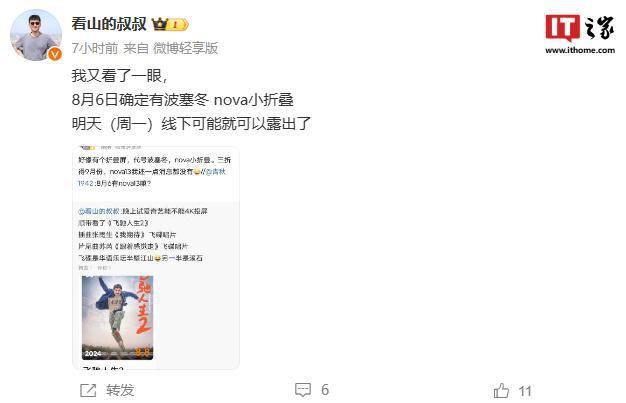626x403 pixels.
Task: Click the 11 likes count
Action: click(x=525, y=391)
